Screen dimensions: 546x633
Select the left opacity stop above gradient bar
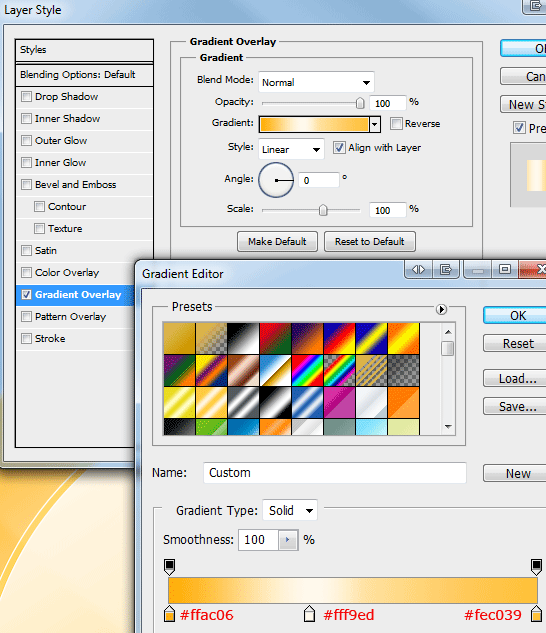pos(170,567)
